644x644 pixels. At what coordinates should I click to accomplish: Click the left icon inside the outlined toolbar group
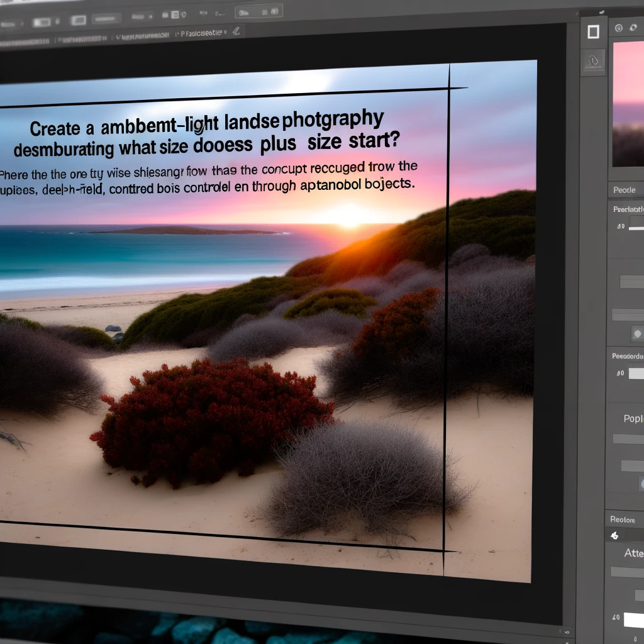[x=243, y=13]
